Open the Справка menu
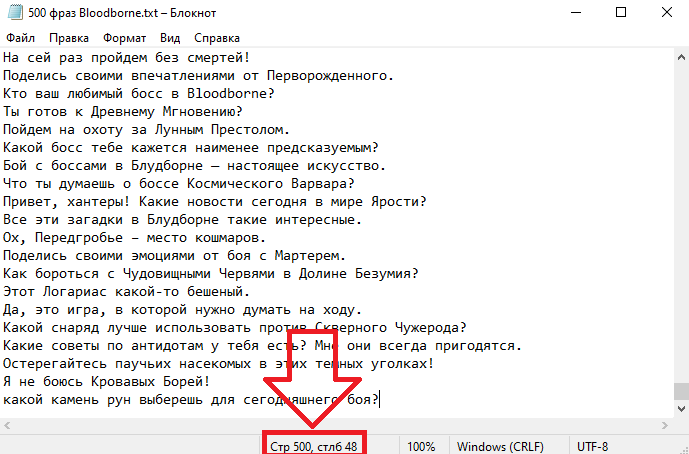Screen dimensions: 689x454 217,38
